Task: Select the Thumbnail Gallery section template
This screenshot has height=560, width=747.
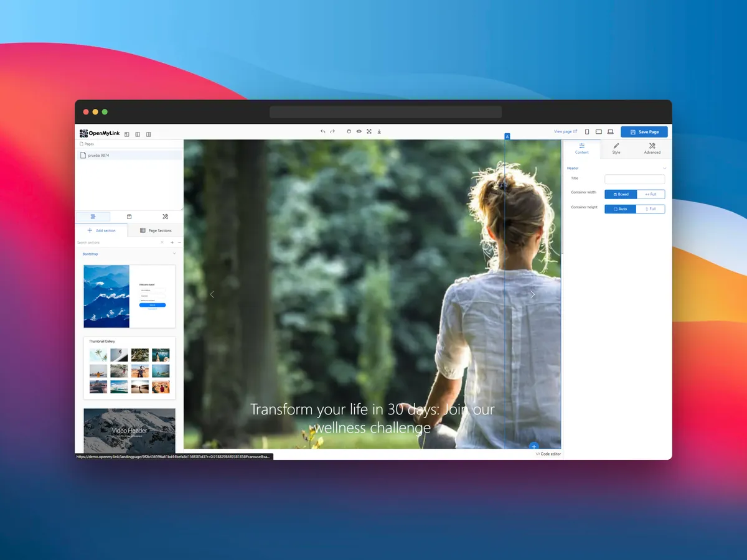Action: point(129,368)
